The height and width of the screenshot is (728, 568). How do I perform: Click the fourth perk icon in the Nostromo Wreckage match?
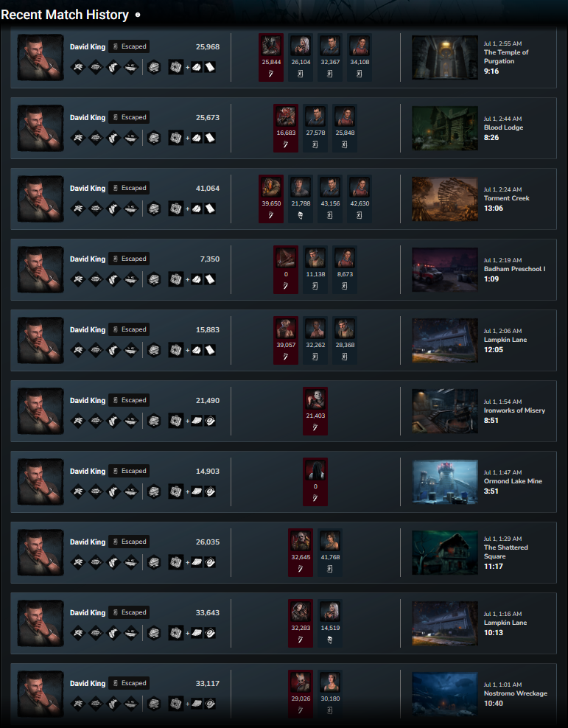point(131,704)
